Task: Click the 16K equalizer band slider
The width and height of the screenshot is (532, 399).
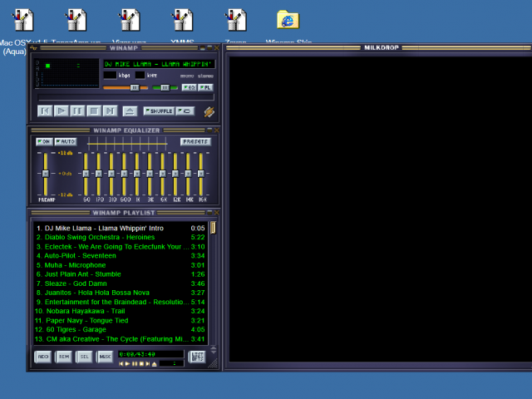Action: (201, 174)
